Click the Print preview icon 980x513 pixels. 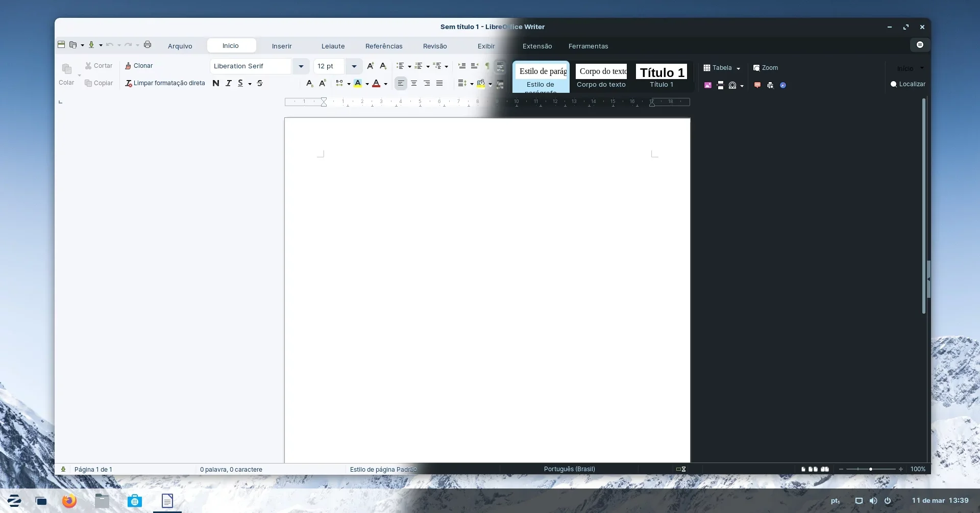(x=770, y=85)
